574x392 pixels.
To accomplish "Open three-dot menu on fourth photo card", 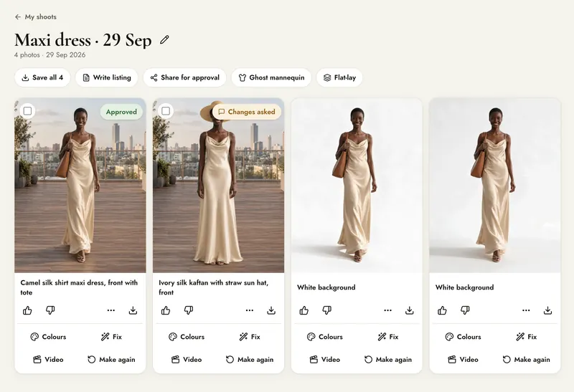I will pos(526,310).
